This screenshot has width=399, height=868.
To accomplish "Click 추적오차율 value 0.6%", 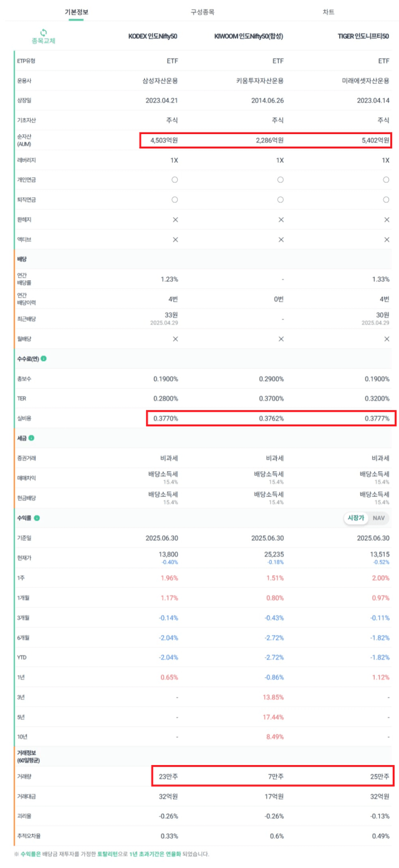I will [x=277, y=836].
